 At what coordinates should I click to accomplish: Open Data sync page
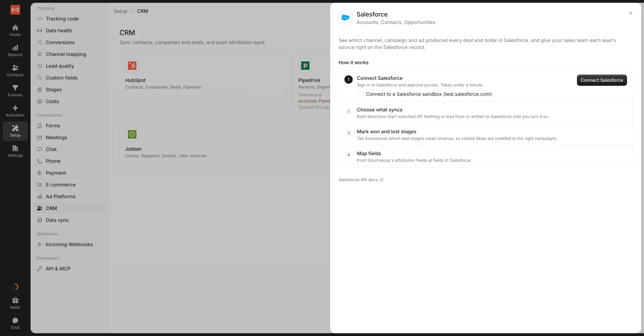click(69, 220)
